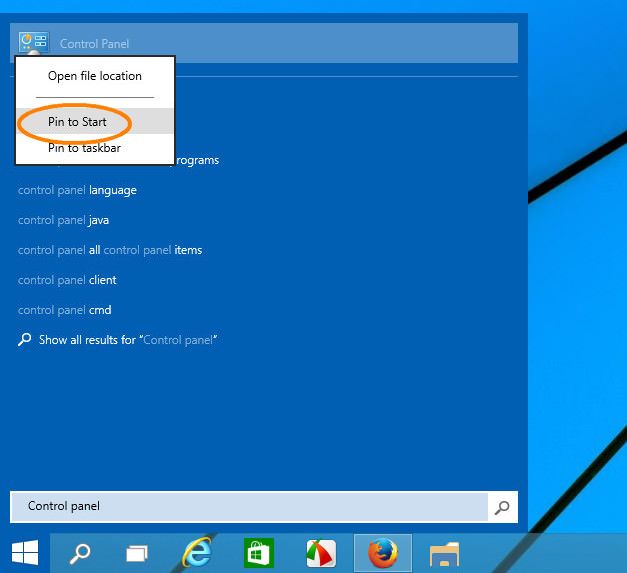Open the Windows Store taskbar icon
Screen dimensions: 627x573
tap(259, 553)
